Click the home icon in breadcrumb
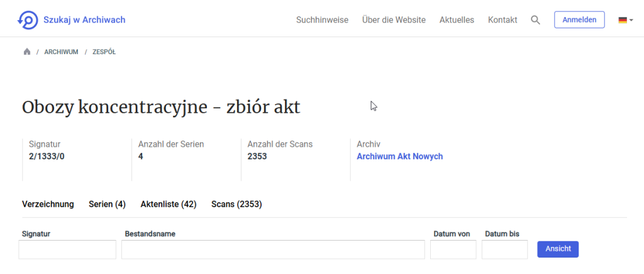 [27, 52]
